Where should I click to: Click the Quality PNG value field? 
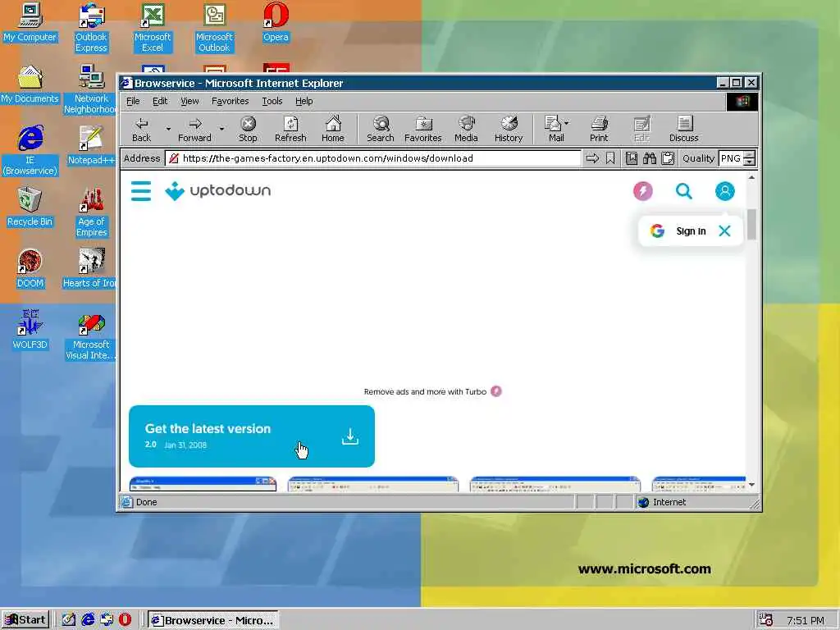[731, 158]
